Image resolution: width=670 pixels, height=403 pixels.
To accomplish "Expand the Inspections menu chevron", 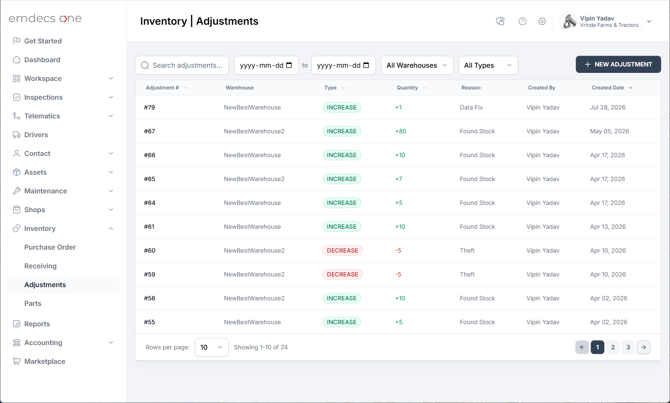I will click(111, 97).
